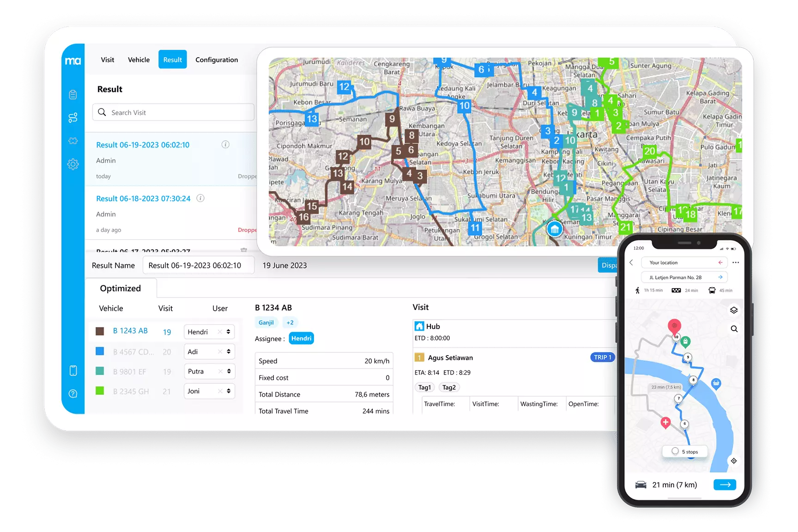Tap the blue basket marker on phone map
The width and height of the screenshot is (798, 532).
pyautogui.click(x=716, y=384)
